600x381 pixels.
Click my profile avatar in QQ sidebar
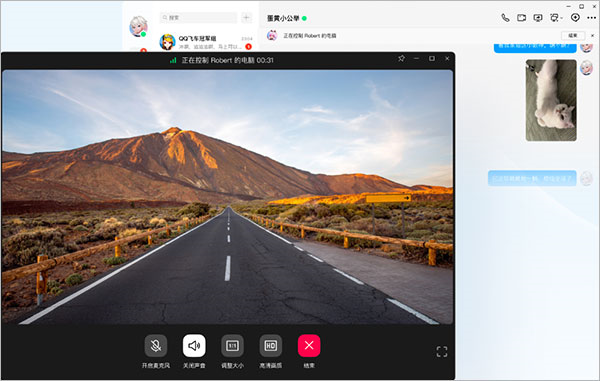[138, 26]
